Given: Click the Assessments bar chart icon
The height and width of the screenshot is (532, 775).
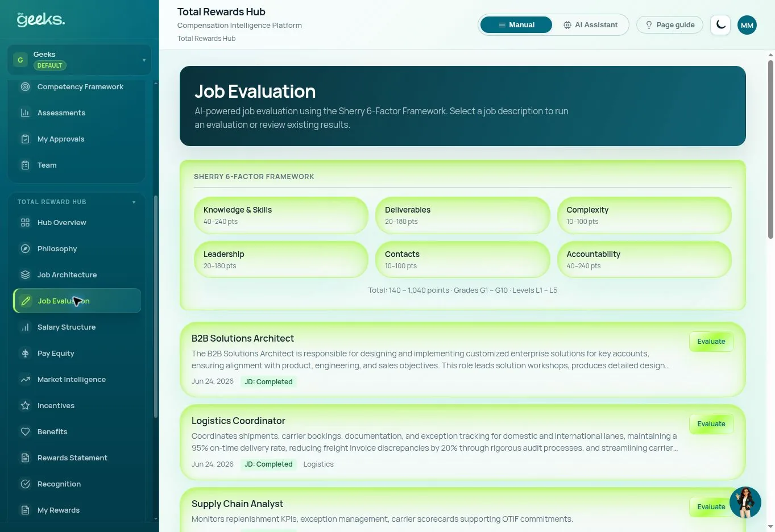Looking at the screenshot, I should pyautogui.click(x=25, y=113).
